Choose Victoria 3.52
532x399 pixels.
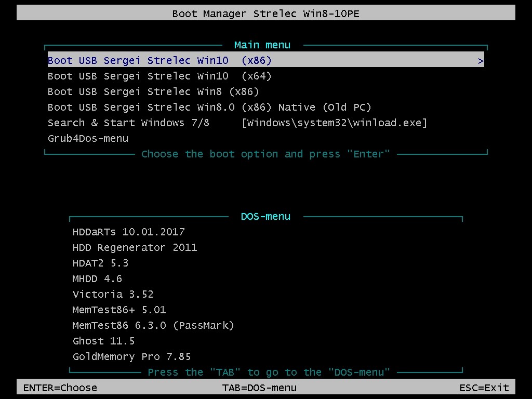(113, 295)
